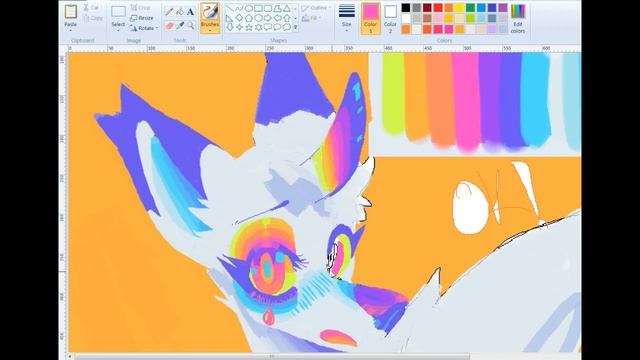Pick the brown palette swatch
The width and height of the screenshot is (640, 360).
(x=427, y=18)
